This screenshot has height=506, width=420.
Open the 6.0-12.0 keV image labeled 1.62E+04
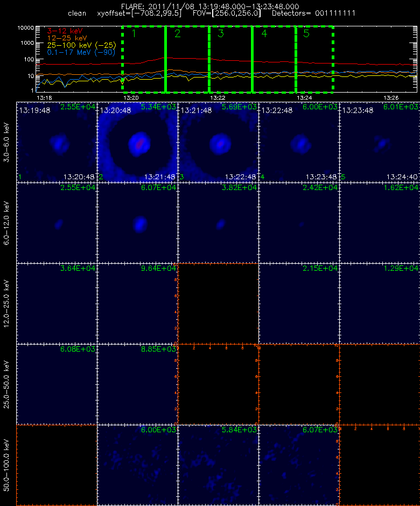coord(380,223)
